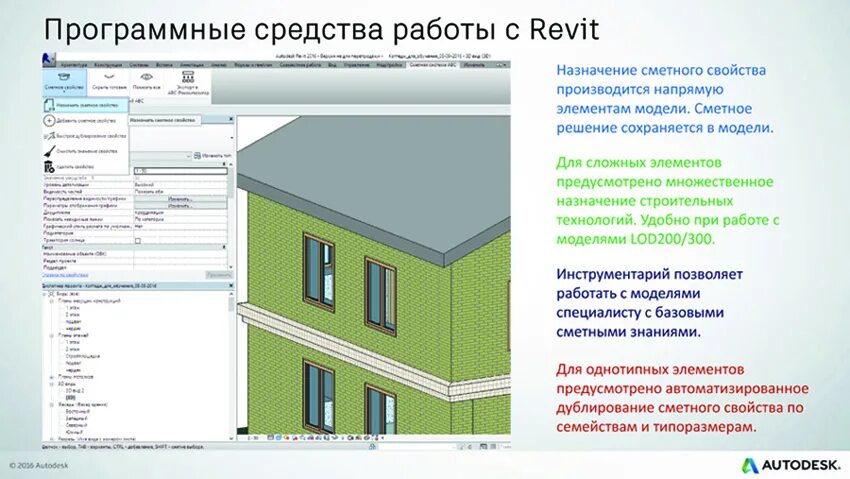This screenshot has height=479, width=850.
Task: Click the Sun Path icon in view control bar
Action: (286, 437)
